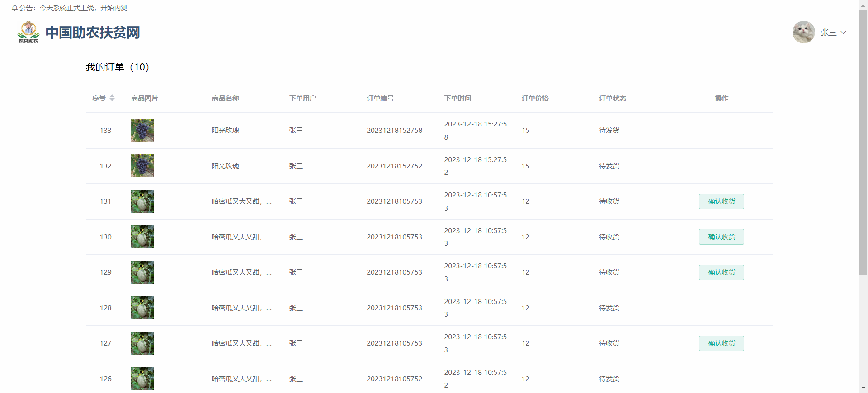Select sequence number 130
The image size is (868, 393).
[x=106, y=237]
